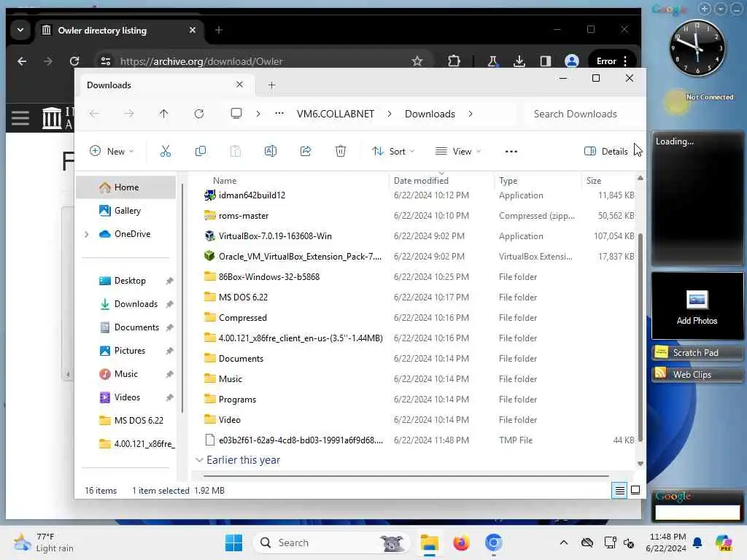Switch to large thumbnails view in status bar
The image size is (747, 560).
point(635,490)
